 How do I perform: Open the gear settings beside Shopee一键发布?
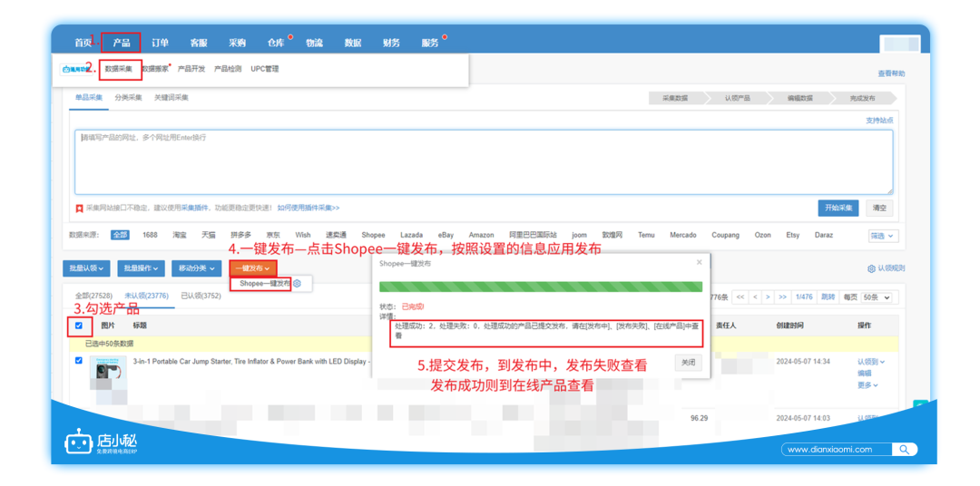pyautogui.click(x=297, y=284)
